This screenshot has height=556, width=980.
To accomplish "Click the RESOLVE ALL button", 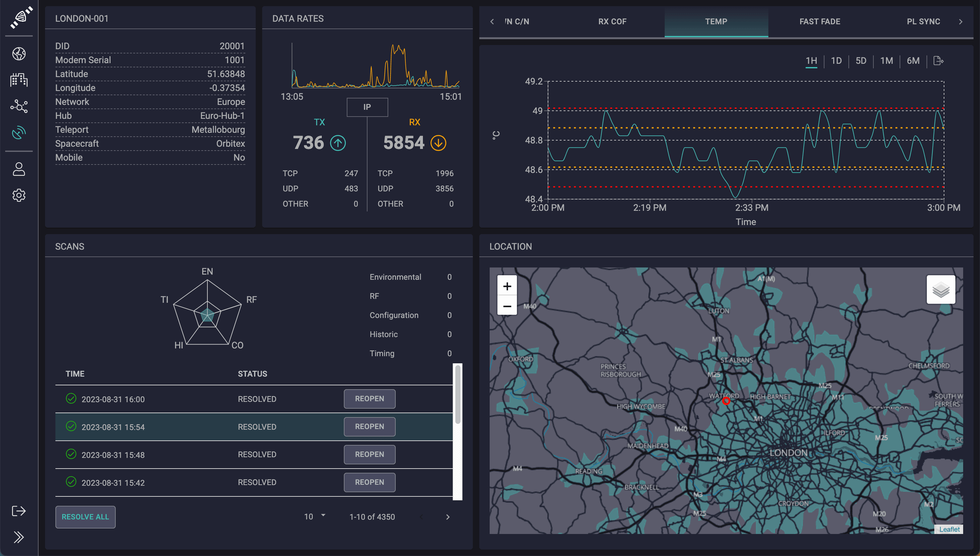I will tap(85, 517).
